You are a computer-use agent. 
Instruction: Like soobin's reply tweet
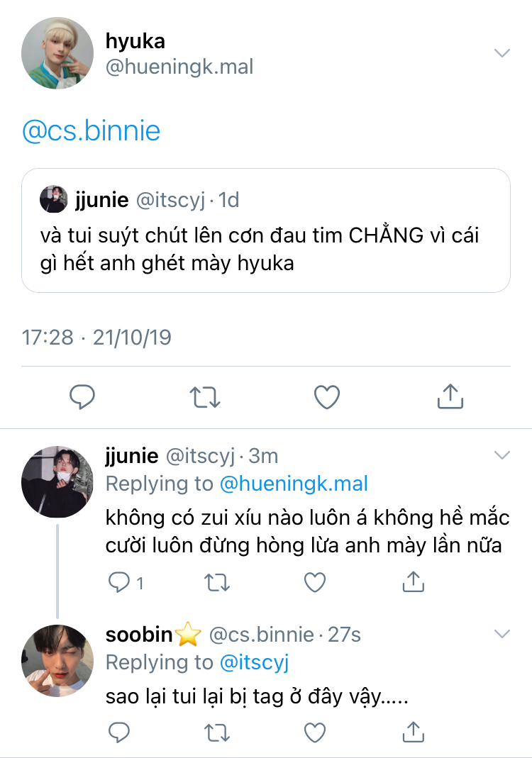314,732
